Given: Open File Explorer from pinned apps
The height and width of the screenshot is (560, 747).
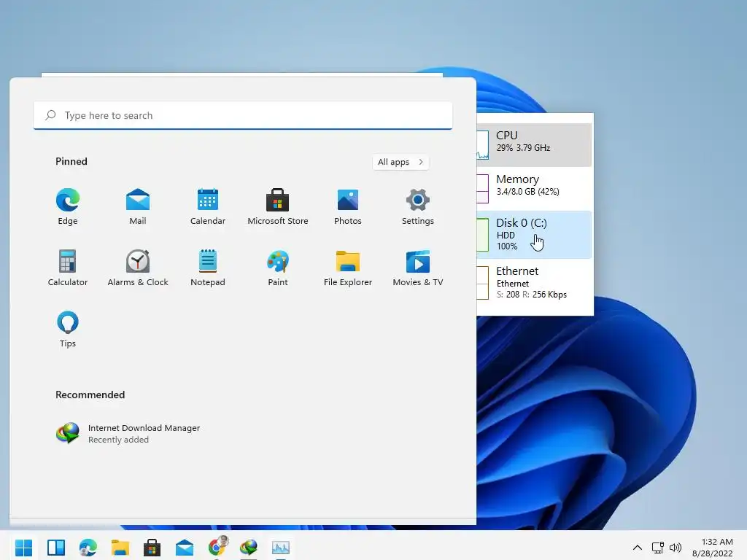Looking at the screenshot, I should [x=348, y=268].
